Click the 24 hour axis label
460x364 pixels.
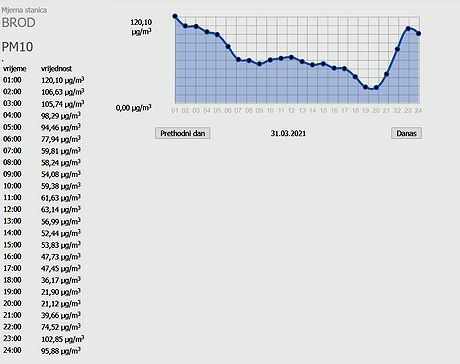tap(418, 110)
